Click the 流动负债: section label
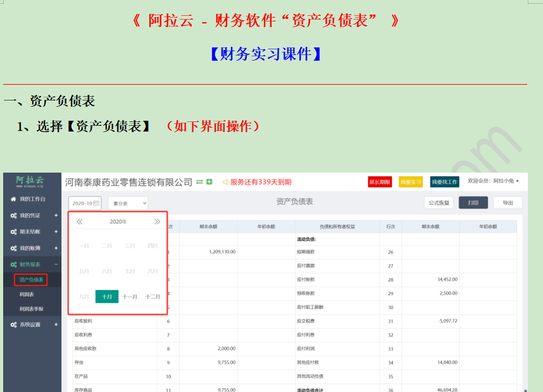The image size is (543, 392). click(306, 239)
